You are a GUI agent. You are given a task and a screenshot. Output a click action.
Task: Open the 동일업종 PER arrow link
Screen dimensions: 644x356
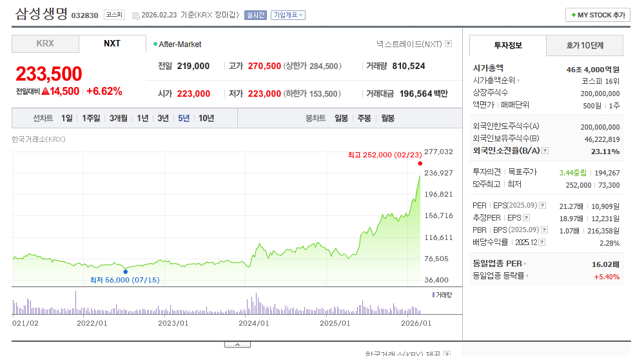click(500, 264)
